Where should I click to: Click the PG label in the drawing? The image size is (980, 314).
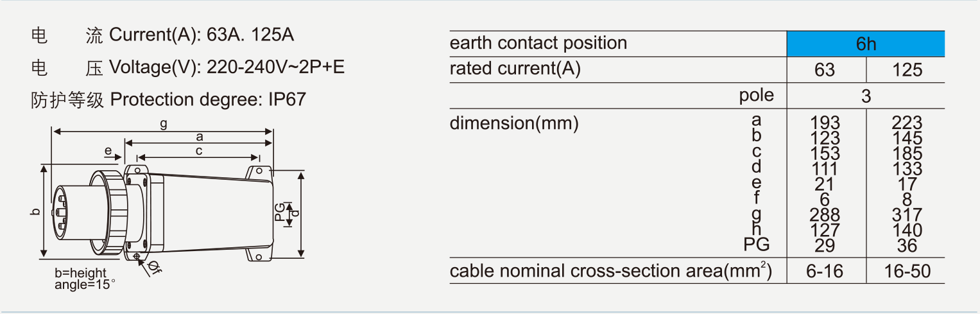click(280, 211)
